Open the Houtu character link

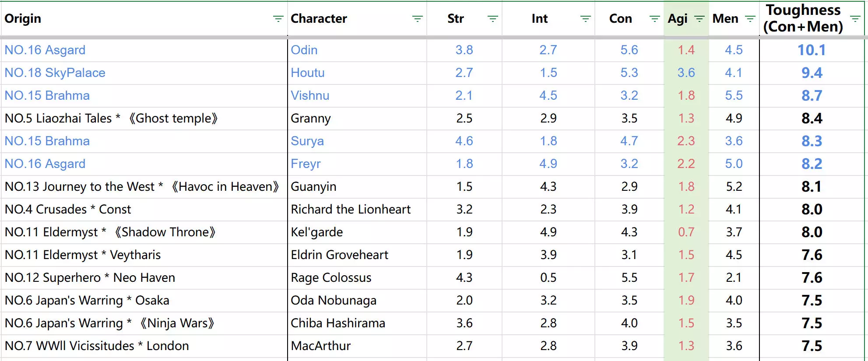308,73
